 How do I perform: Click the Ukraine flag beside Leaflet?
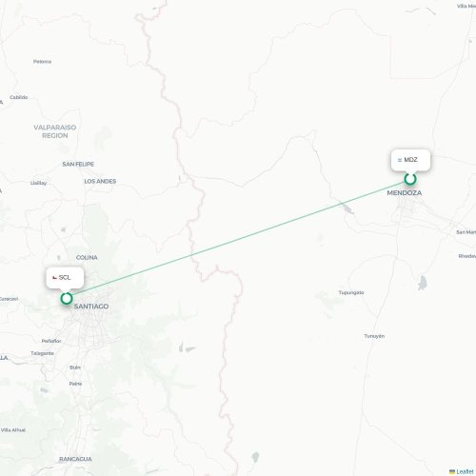coord(452,472)
